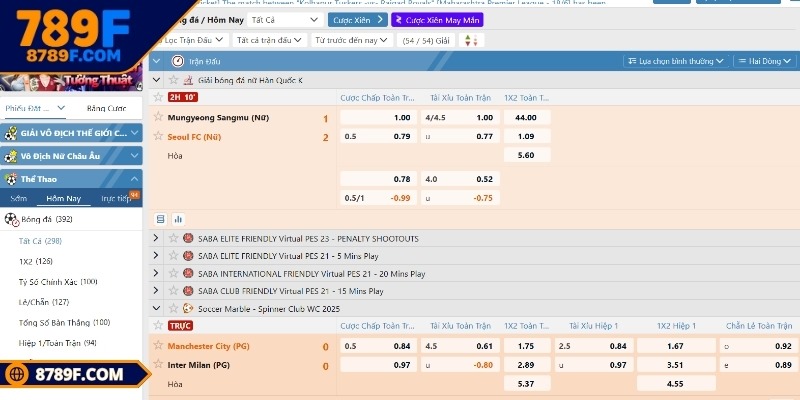Click the Cược Xiên button

[x=358, y=20]
